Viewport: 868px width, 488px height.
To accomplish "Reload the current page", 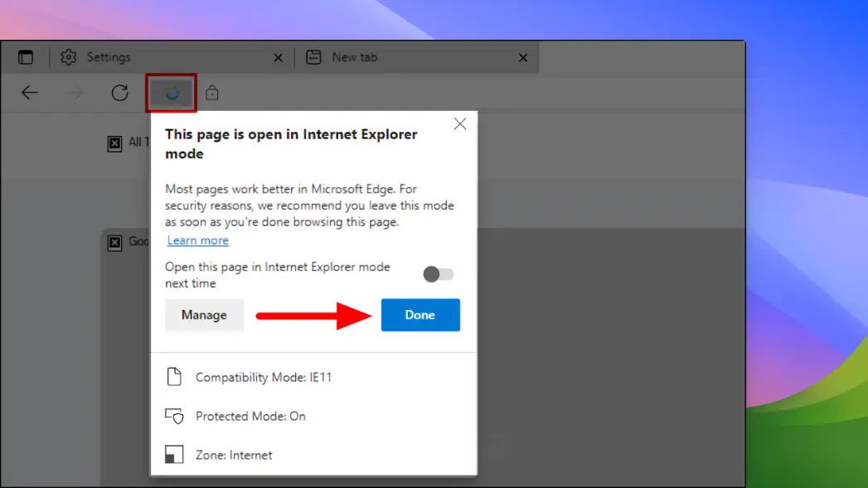I will [x=119, y=93].
